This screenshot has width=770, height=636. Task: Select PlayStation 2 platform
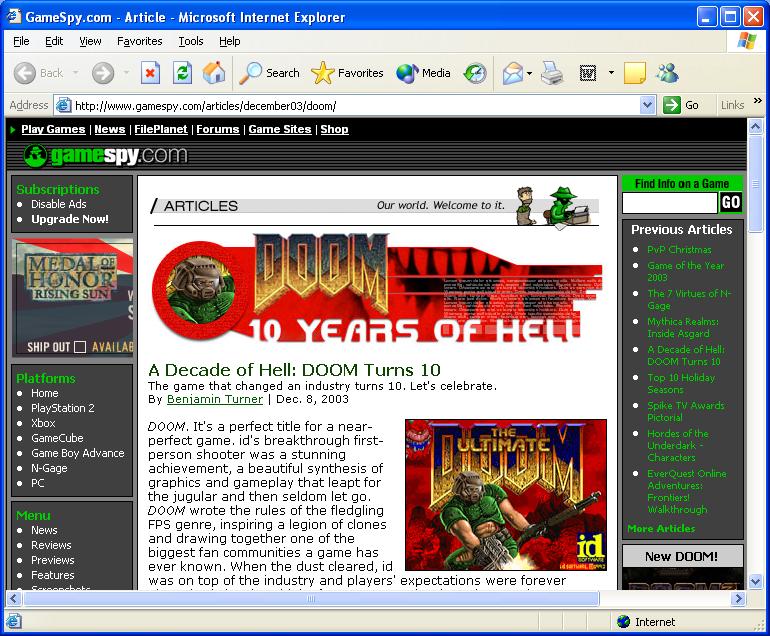point(63,408)
